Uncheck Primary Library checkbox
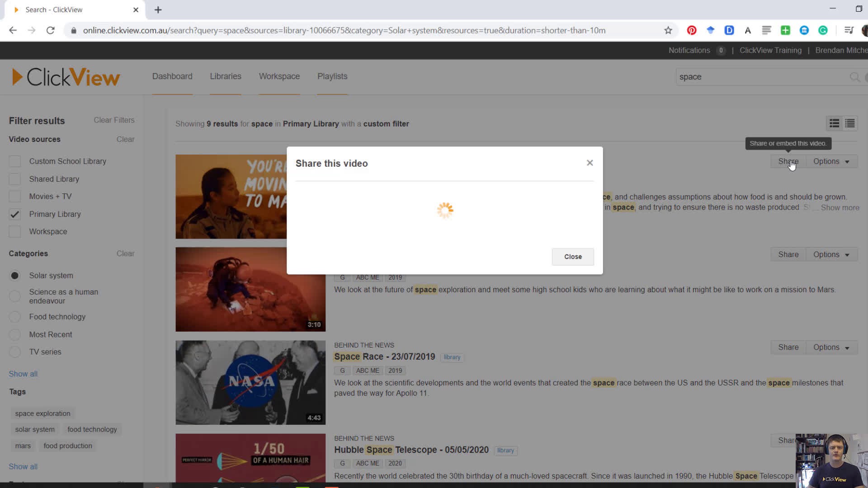The height and width of the screenshot is (488, 868). pos(15,214)
